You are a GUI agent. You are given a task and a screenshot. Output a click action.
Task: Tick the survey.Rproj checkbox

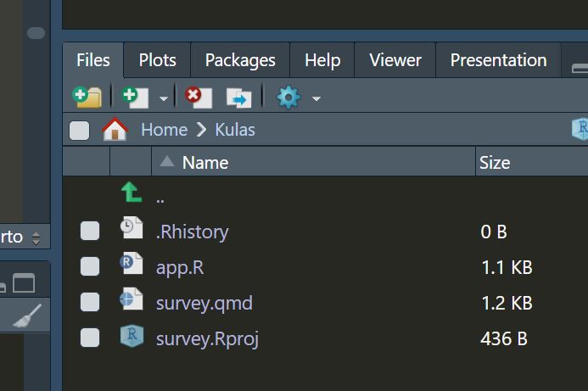(x=90, y=338)
